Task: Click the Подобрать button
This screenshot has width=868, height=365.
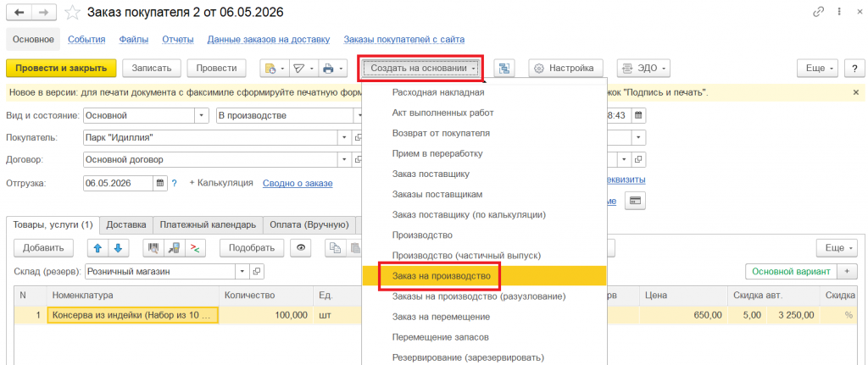Action: pyautogui.click(x=252, y=248)
